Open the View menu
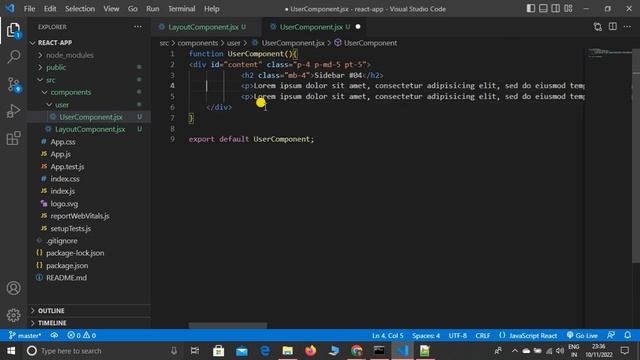This screenshot has width=640, height=360. pos(111,9)
